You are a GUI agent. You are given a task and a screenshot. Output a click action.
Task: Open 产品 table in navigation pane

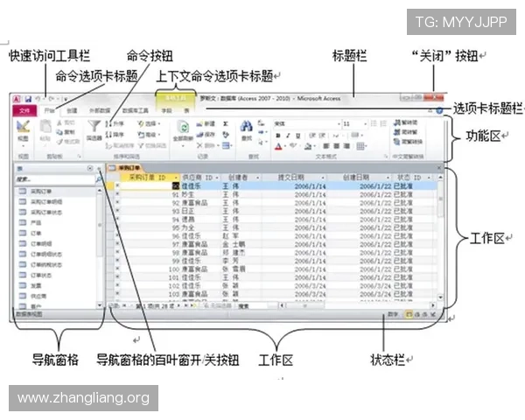(x=56, y=223)
